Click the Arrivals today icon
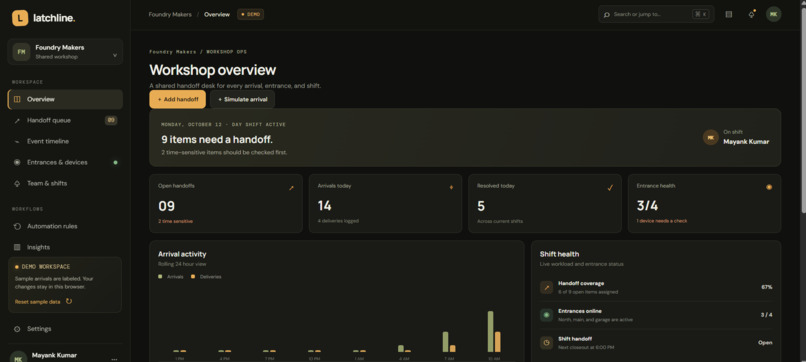 tap(451, 188)
